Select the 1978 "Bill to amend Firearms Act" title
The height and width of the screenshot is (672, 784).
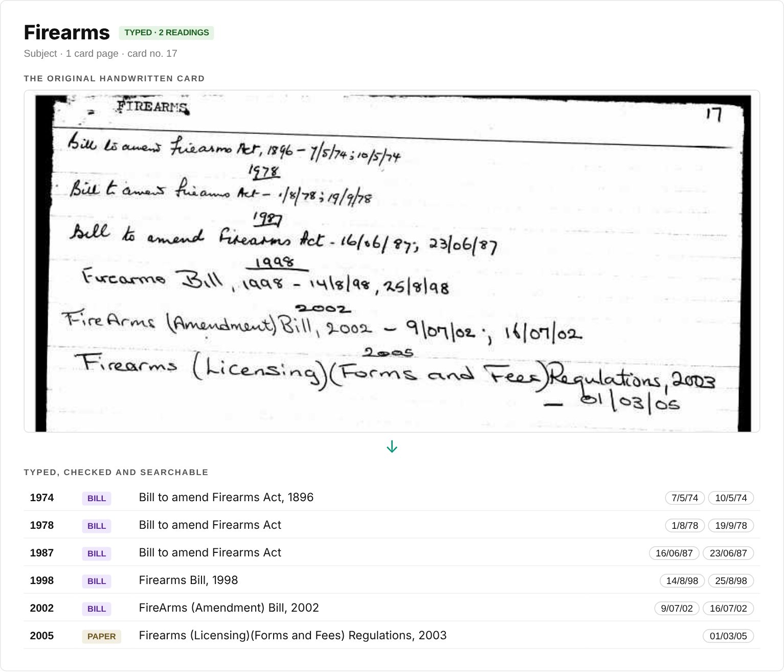click(x=210, y=525)
